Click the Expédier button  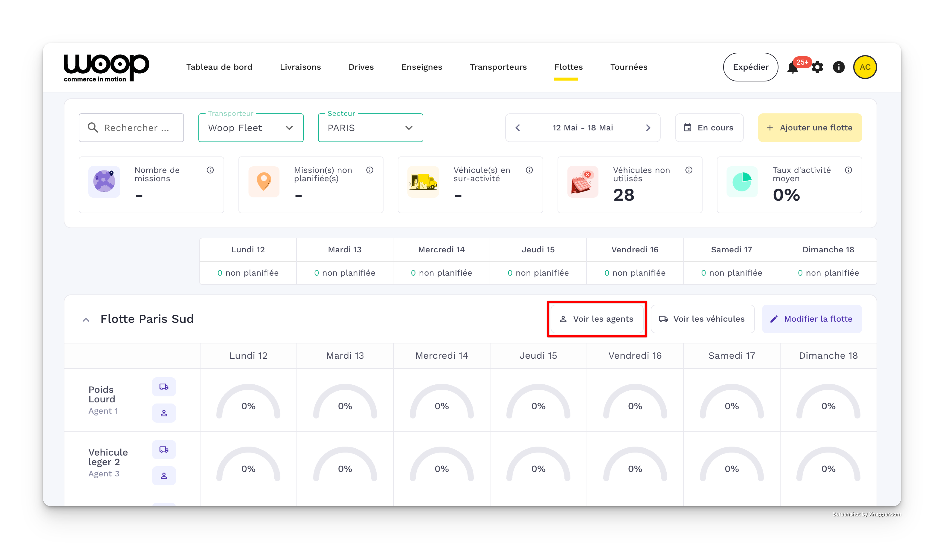[750, 67]
